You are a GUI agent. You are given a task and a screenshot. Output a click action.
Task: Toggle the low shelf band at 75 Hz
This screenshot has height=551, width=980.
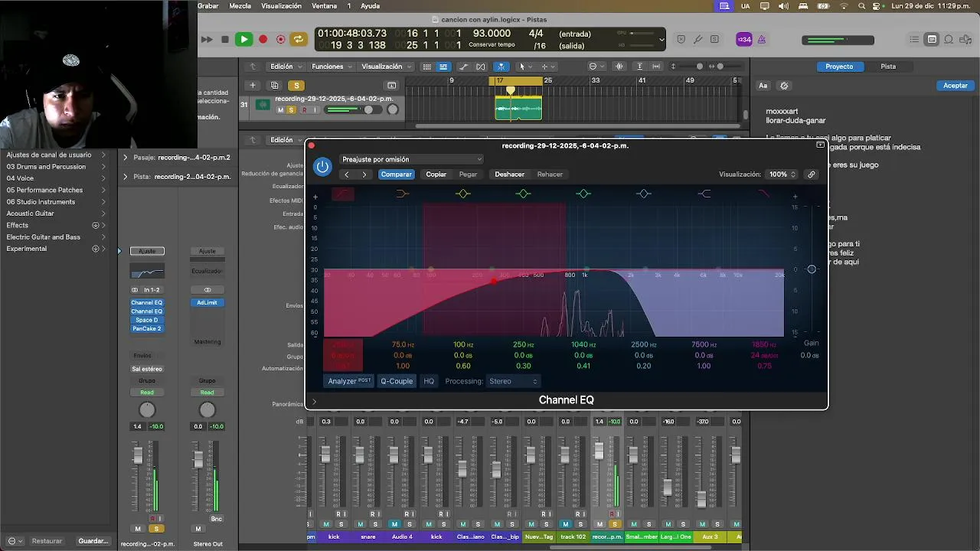[403, 194]
